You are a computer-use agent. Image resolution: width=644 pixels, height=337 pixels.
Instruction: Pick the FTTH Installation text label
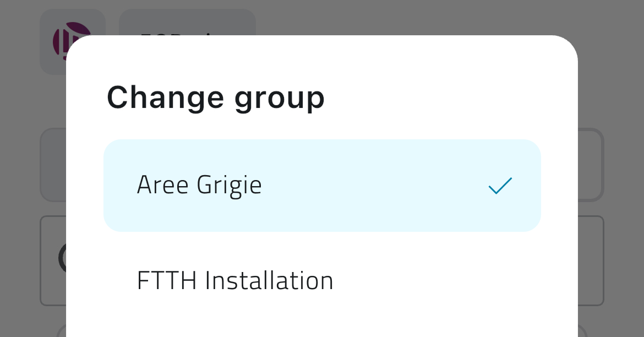coord(235,281)
